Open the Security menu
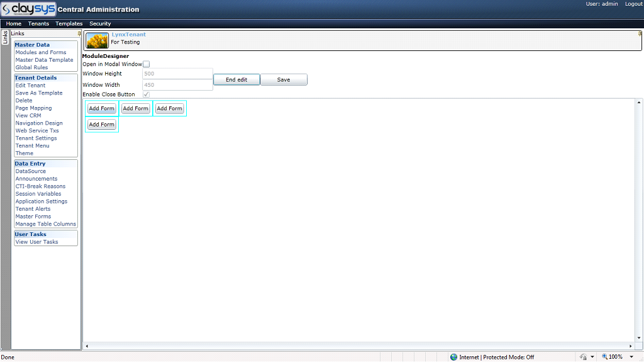Screen dimensions: 644x362 click(x=100, y=23)
